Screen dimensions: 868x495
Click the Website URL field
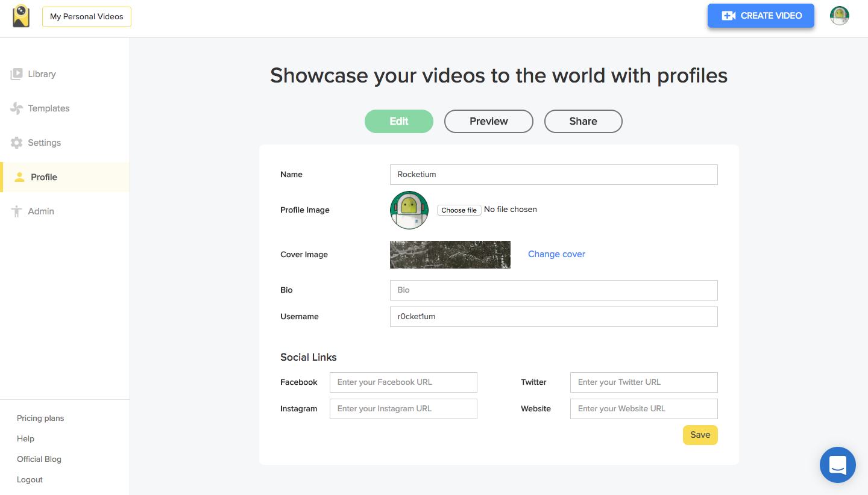[644, 409]
